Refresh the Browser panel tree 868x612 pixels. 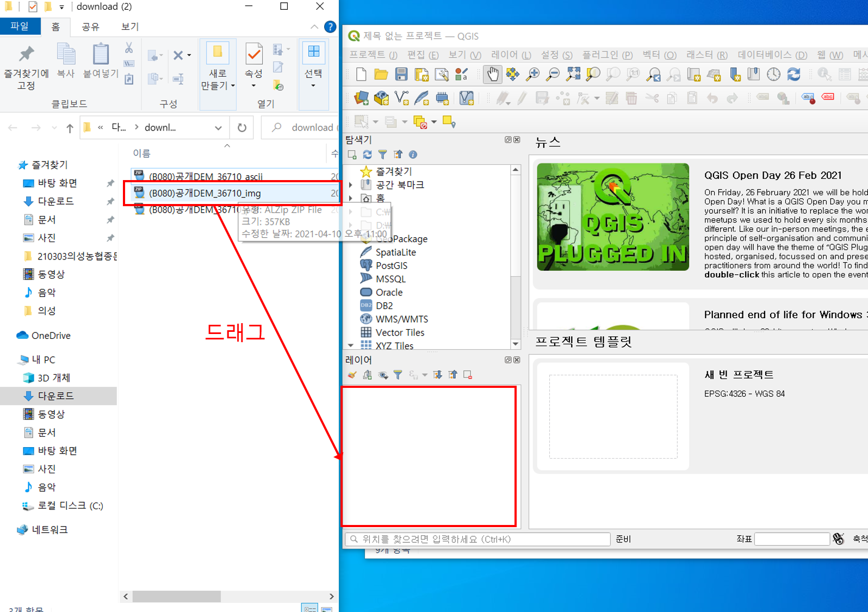click(x=368, y=154)
